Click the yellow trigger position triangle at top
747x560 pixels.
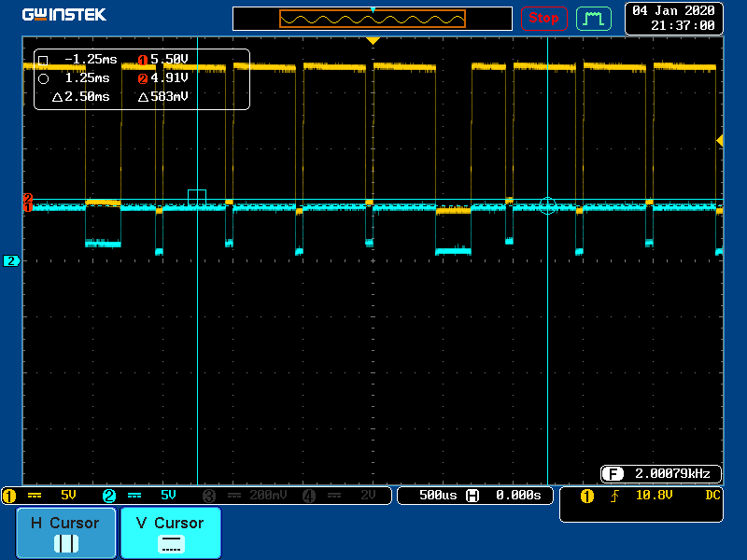373,41
